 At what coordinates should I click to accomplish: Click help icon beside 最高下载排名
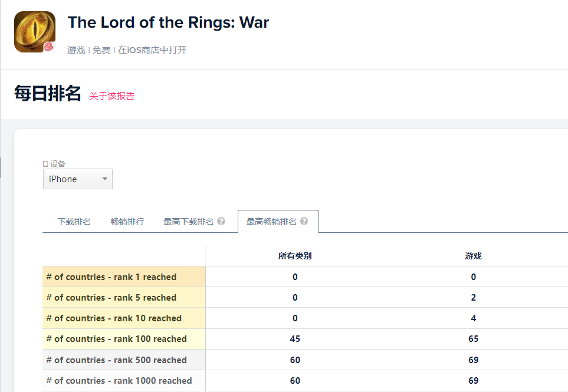click(x=221, y=222)
